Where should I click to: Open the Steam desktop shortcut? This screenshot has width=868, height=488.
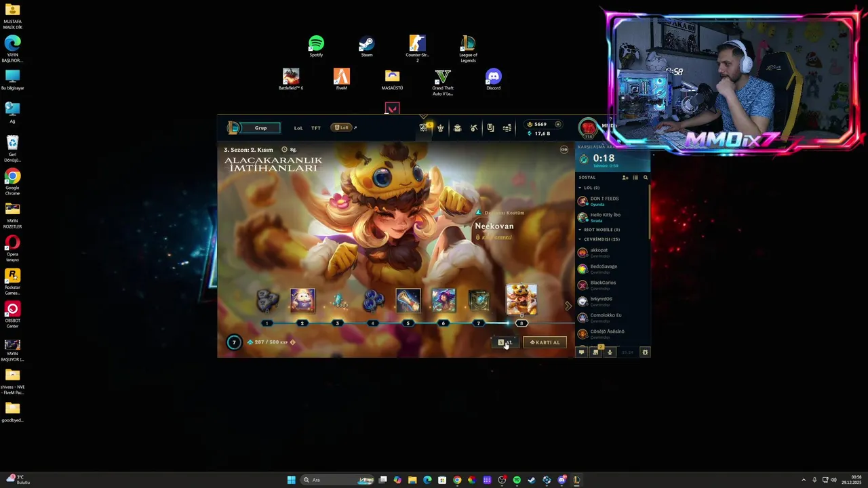(366, 47)
